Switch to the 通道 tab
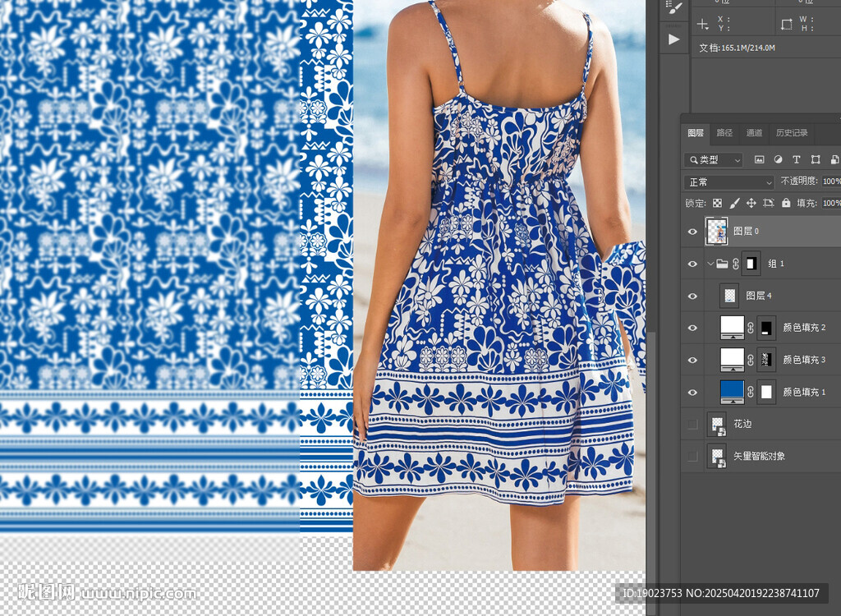841x616 pixels. [754, 132]
